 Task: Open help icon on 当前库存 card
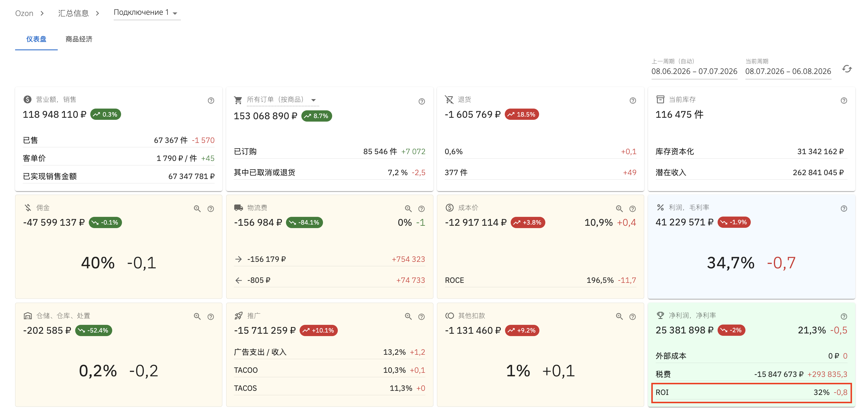[x=844, y=100]
